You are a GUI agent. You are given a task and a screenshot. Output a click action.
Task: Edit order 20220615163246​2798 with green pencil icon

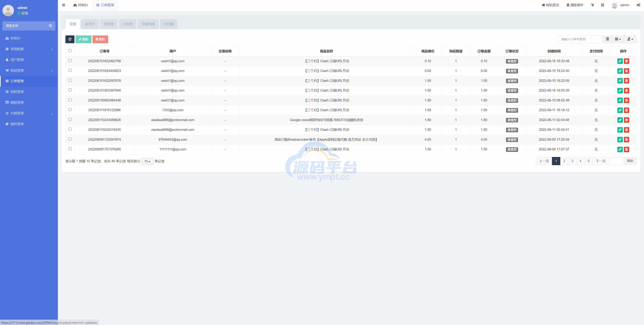[620, 61]
